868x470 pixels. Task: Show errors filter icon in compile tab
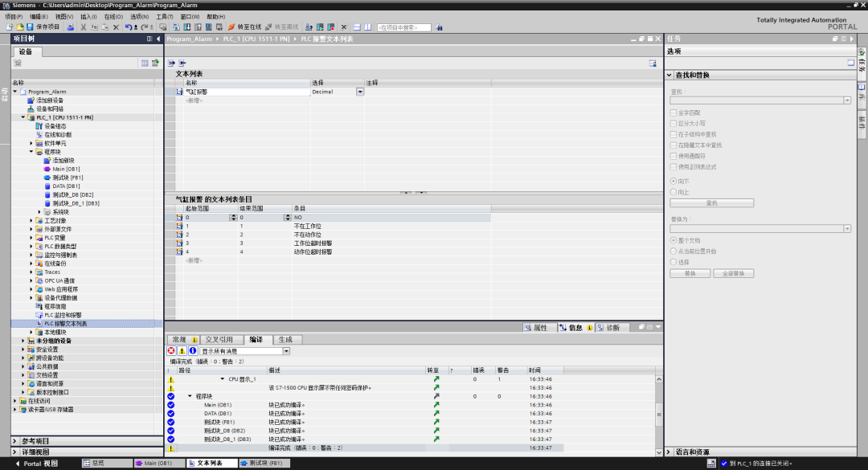coord(171,351)
